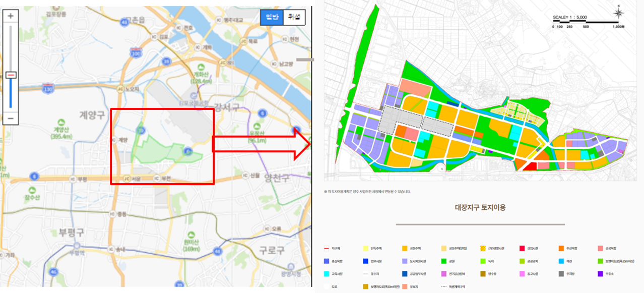Click the 계화산 mountain marker icon
Viewport: 644px width, 293px height.
pos(202,67)
